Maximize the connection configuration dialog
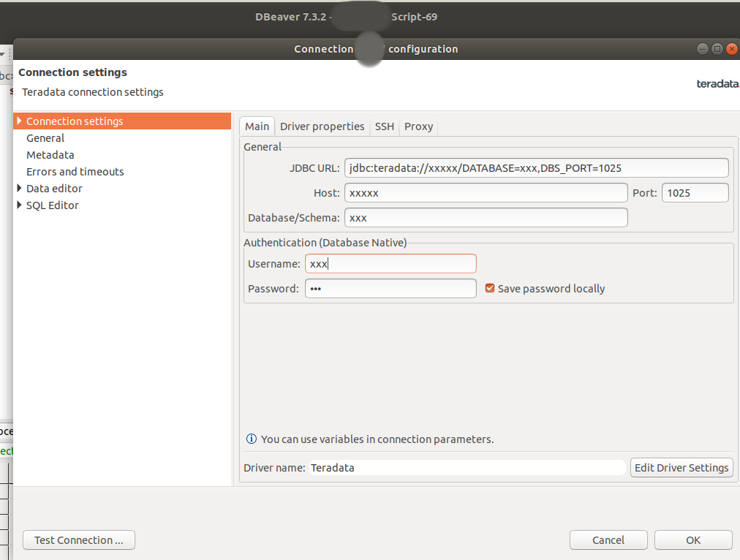 (x=717, y=48)
